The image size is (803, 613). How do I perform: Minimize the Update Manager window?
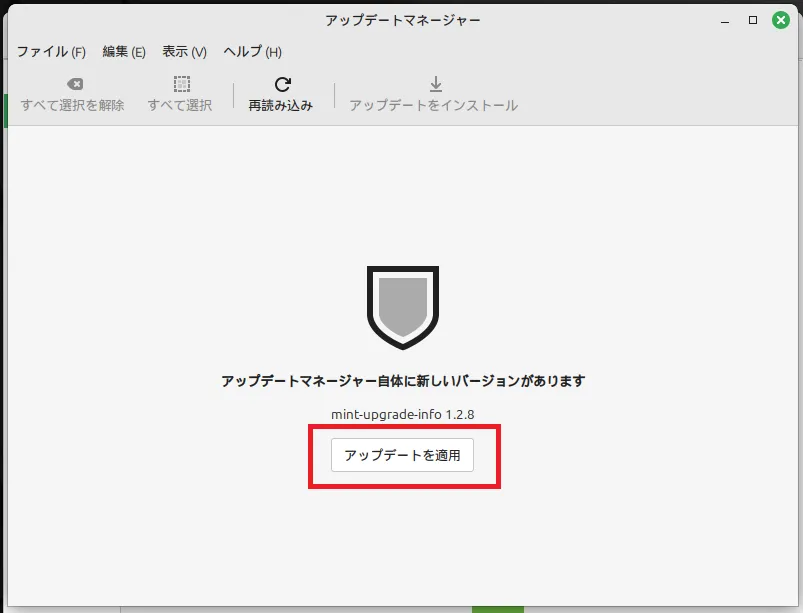(x=725, y=20)
